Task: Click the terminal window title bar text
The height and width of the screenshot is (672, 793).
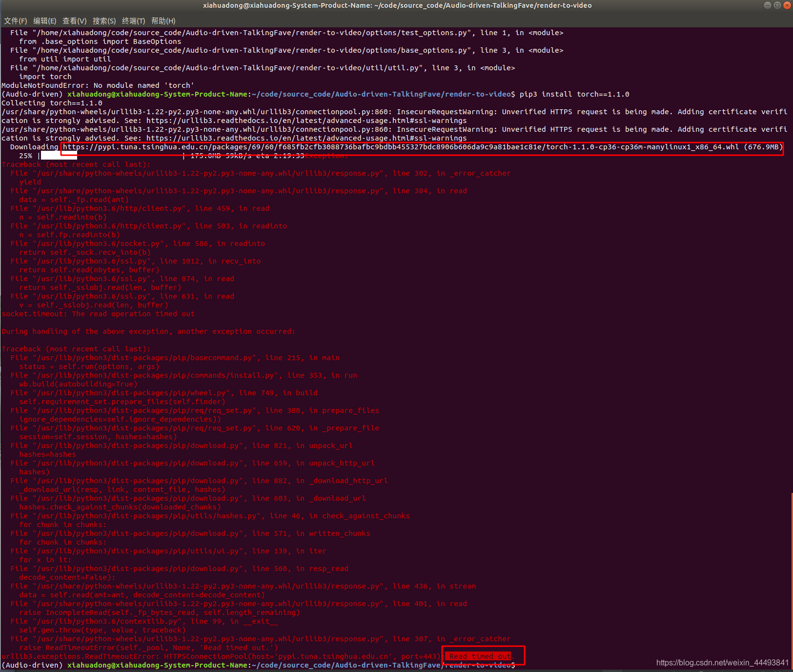Action: coord(397,5)
